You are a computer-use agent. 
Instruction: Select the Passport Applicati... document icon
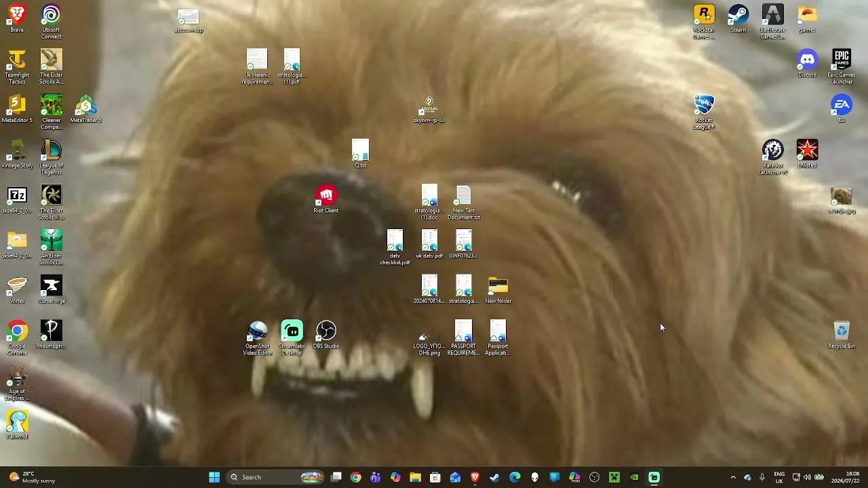pyautogui.click(x=498, y=338)
